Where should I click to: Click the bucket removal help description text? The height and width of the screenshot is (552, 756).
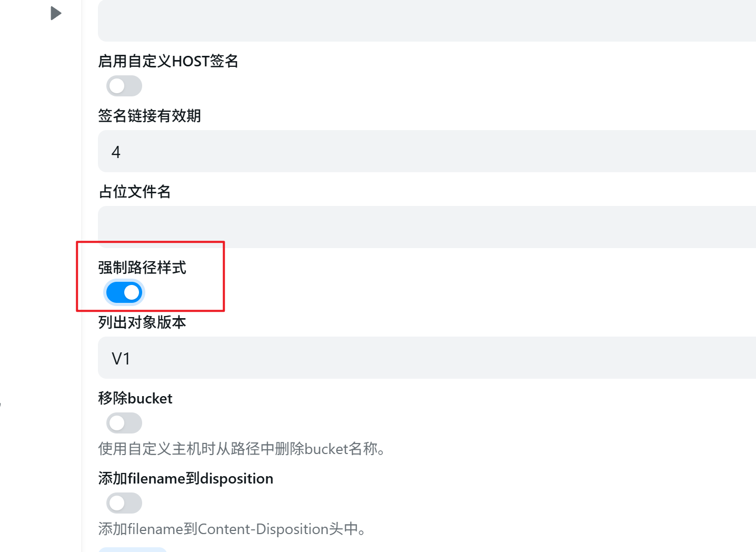(x=242, y=449)
